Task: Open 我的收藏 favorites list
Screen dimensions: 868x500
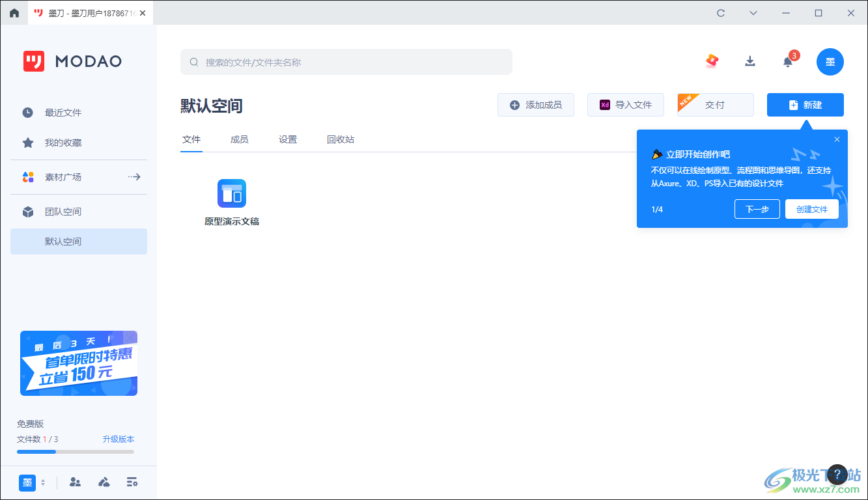Action: (x=65, y=143)
